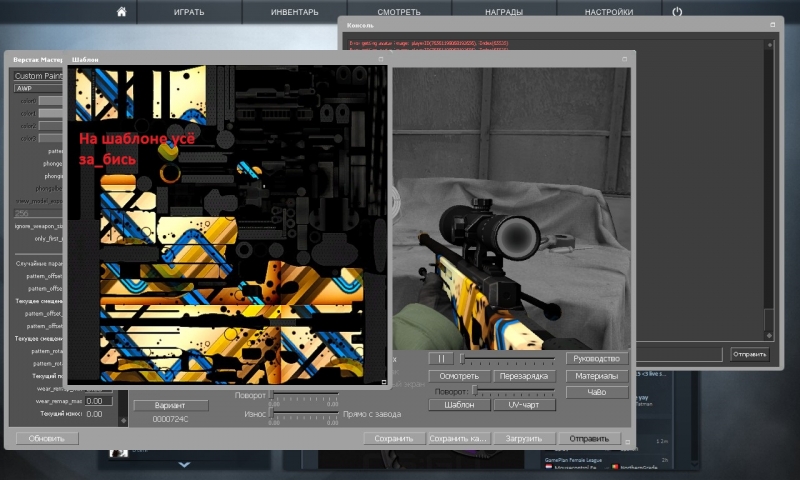Click the Загрузить button
The width and height of the screenshot is (800, 480).
pos(524,438)
